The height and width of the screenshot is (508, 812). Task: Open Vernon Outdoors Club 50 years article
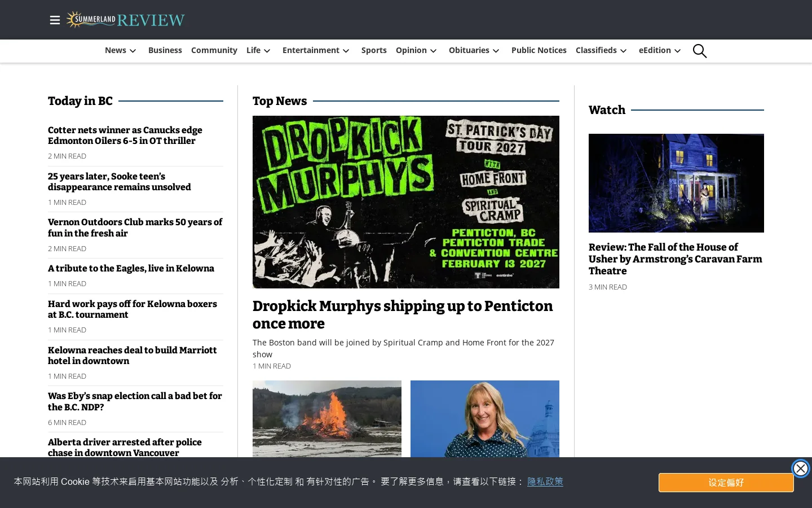click(135, 227)
